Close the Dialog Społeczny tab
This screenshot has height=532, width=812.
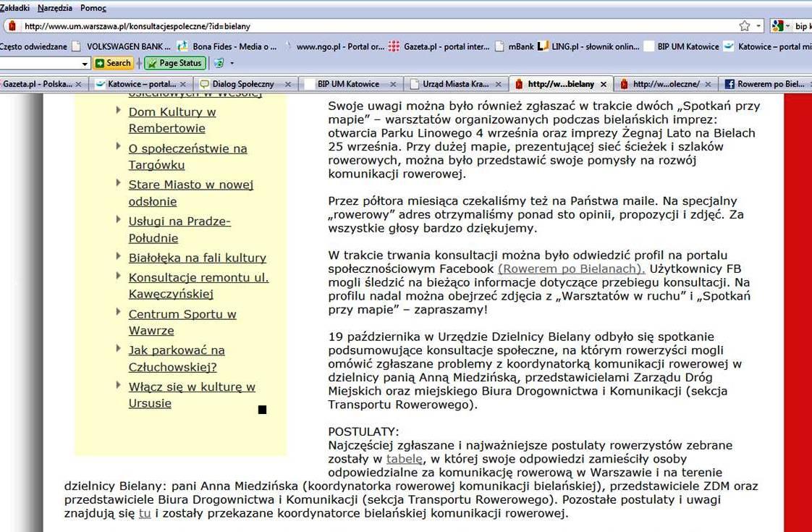tap(288, 84)
